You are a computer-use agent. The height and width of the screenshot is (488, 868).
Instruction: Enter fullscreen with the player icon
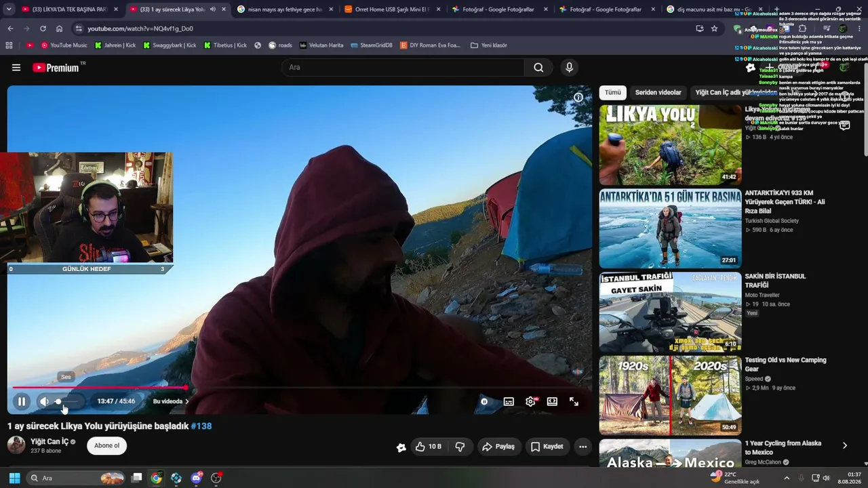[574, 401]
